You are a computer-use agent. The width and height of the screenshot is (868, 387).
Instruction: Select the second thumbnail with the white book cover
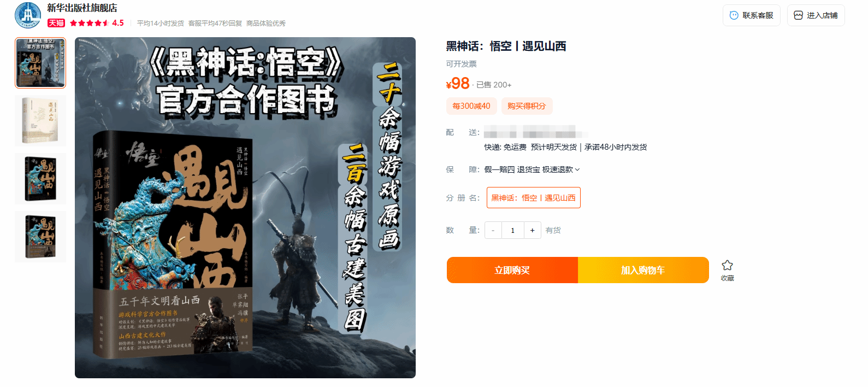click(40, 121)
